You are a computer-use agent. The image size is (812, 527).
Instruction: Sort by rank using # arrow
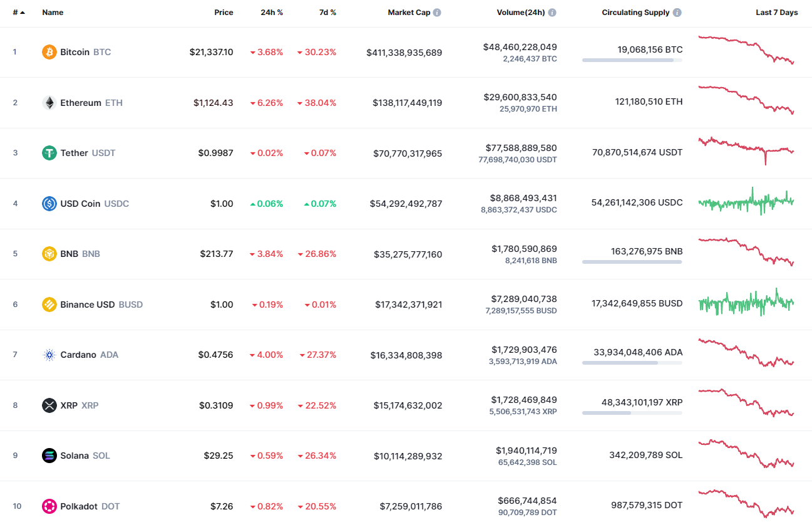(x=19, y=13)
